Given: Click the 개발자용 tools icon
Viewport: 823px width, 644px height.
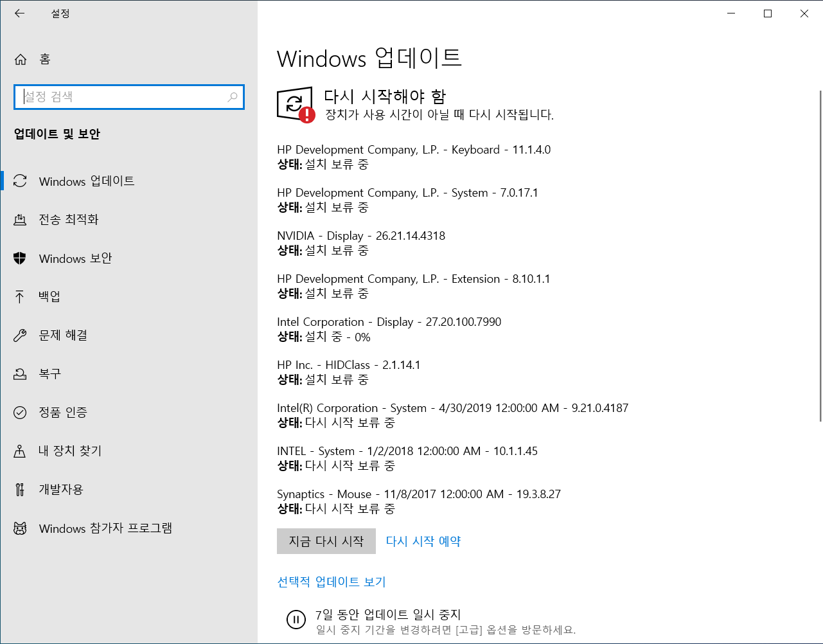Looking at the screenshot, I should coord(20,490).
